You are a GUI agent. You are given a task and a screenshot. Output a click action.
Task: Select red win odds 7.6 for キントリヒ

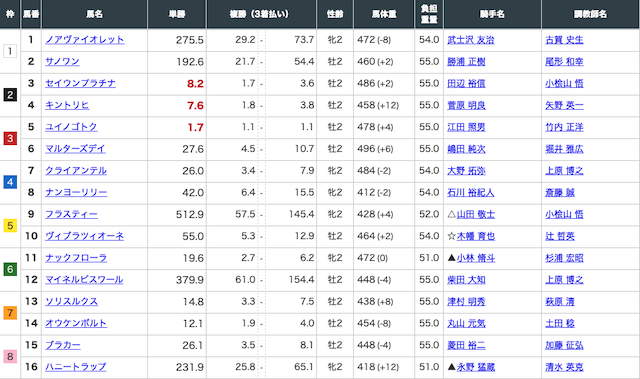point(195,106)
